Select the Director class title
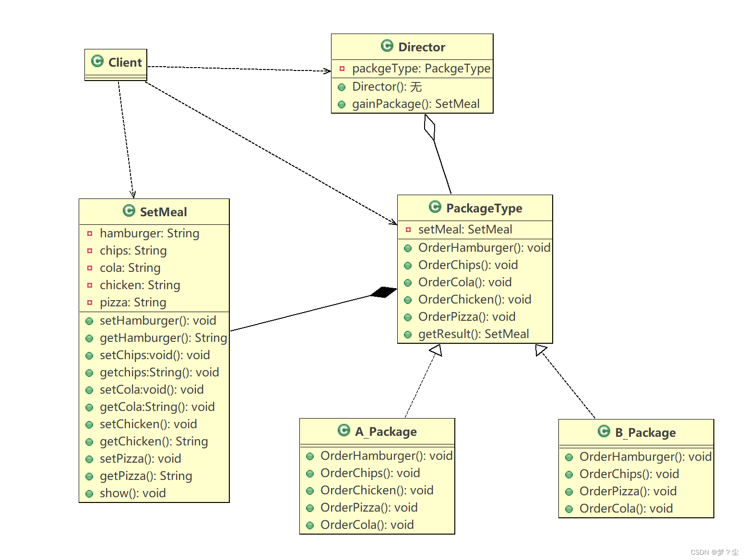This screenshot has width=746, height=560. pos(422,47)
